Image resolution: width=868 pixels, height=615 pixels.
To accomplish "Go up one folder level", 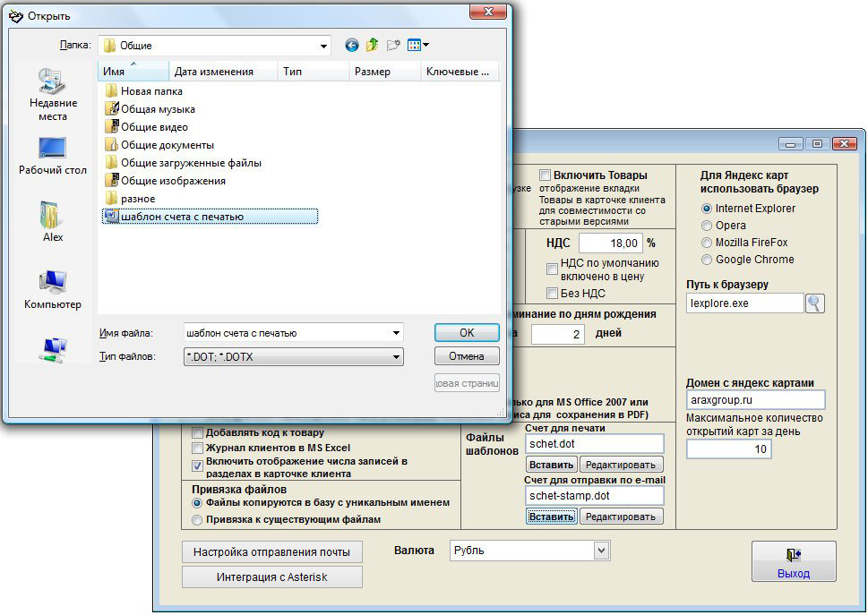I will [x=372, y=45].
